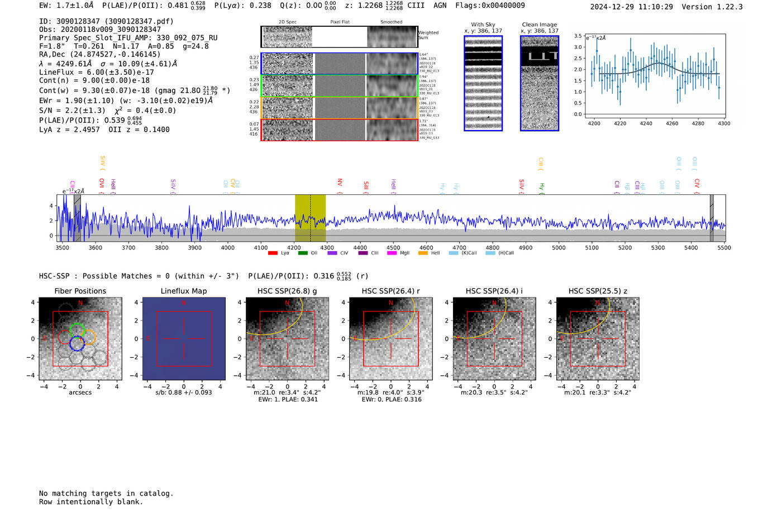Click the orange fiber circle in Fiber Positions
Screen dimensions: 782x532
(88, 337)
